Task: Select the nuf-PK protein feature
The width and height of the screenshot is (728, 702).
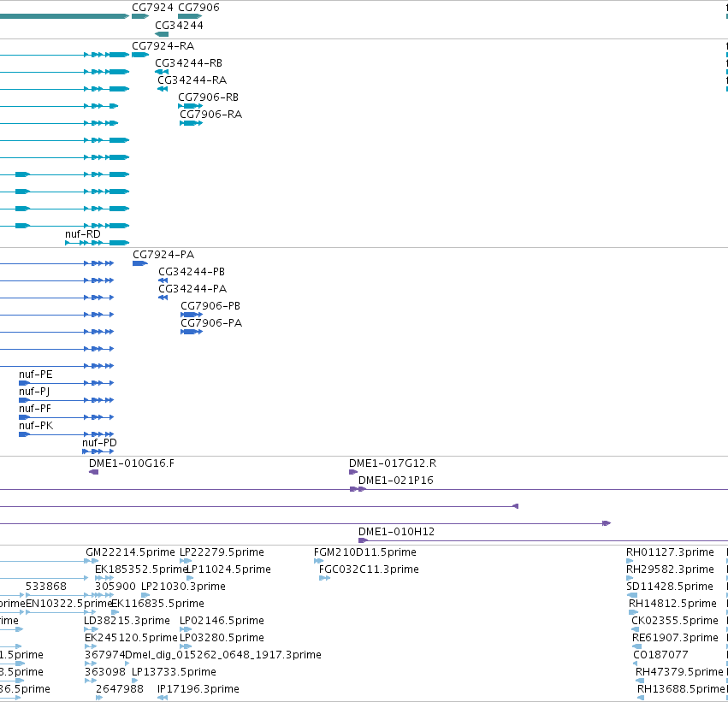Action: click(x=67, y=434)
